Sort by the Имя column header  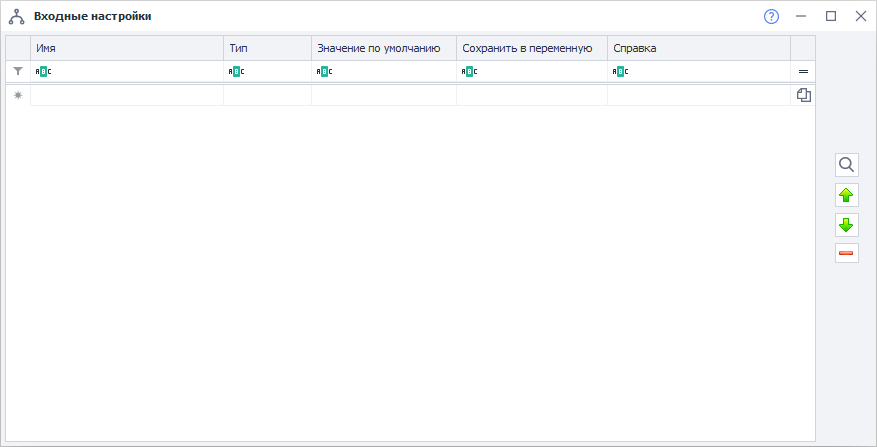click(127, 48)
